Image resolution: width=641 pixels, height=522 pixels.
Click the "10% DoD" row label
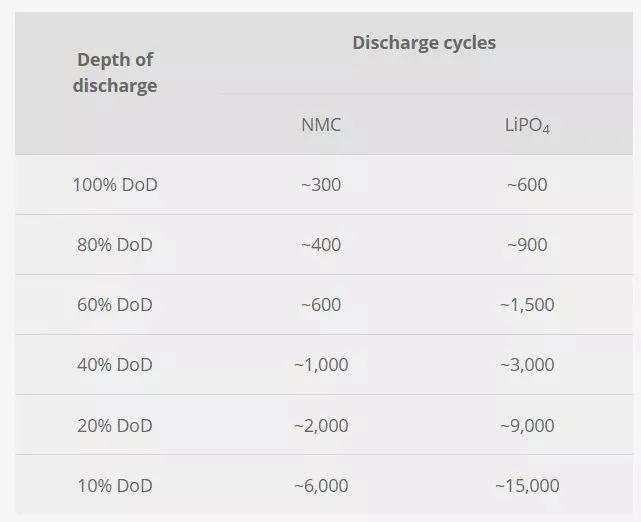[115, 485]
